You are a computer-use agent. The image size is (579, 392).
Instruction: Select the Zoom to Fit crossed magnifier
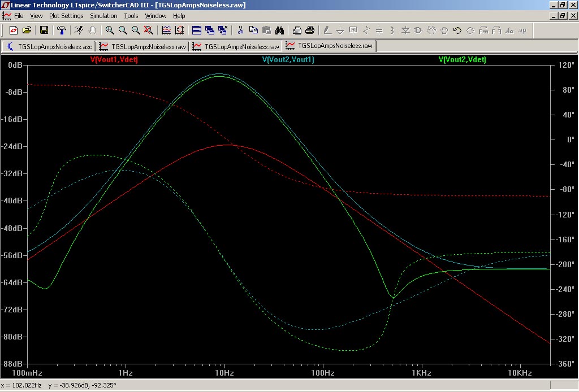point(149,31)
